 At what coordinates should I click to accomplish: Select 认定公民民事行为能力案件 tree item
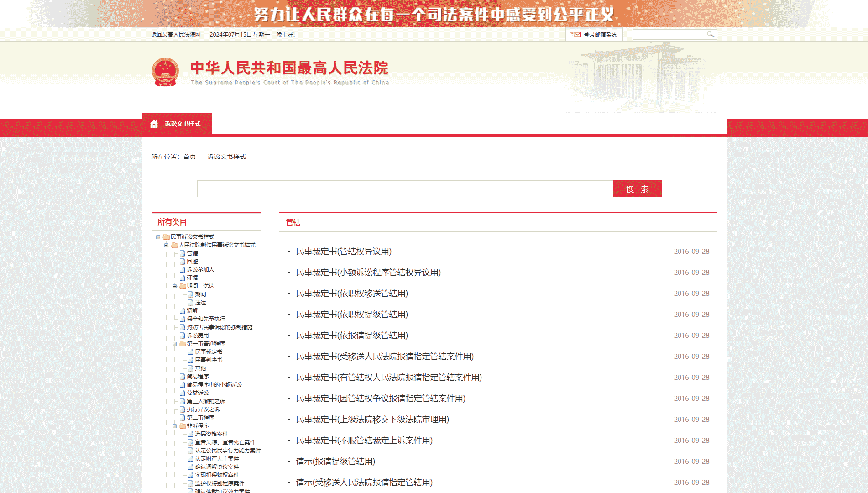228,451
